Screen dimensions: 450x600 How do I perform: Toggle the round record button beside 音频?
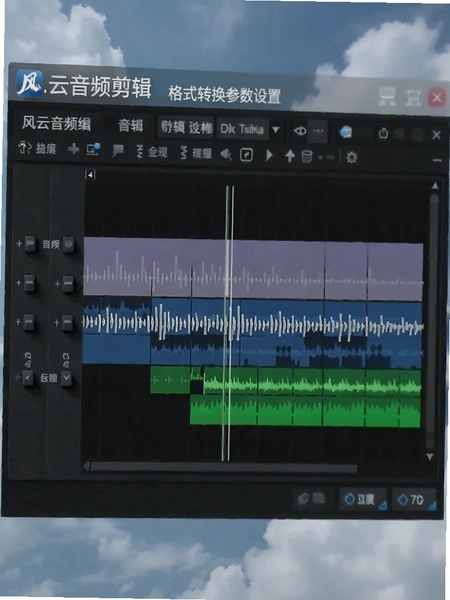pyautogui.click(x=68, y=244)
